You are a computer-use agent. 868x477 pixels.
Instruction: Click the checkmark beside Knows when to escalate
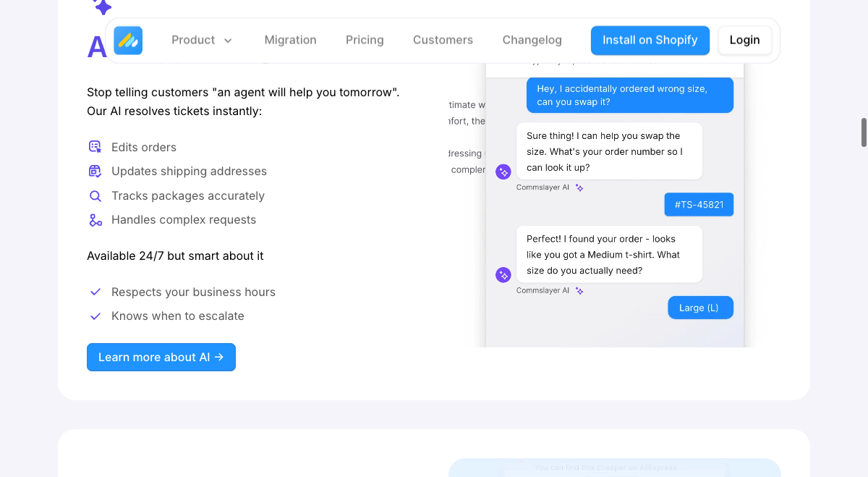coord(95,315)
